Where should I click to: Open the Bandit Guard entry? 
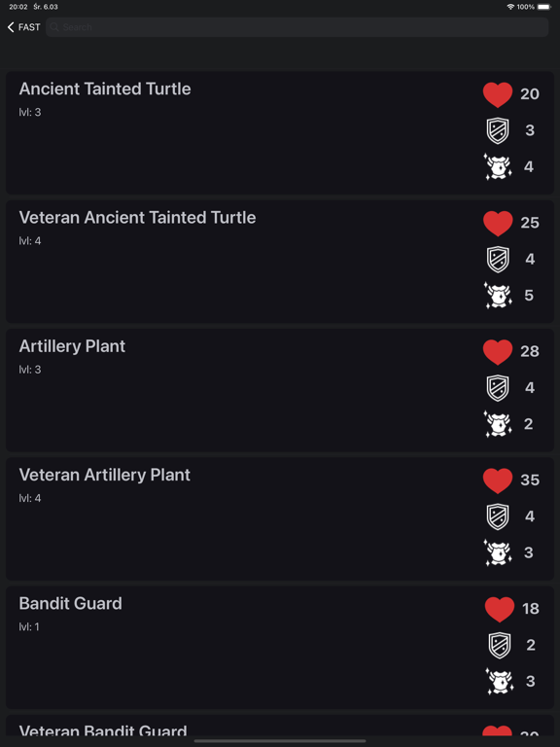(280, 648)
